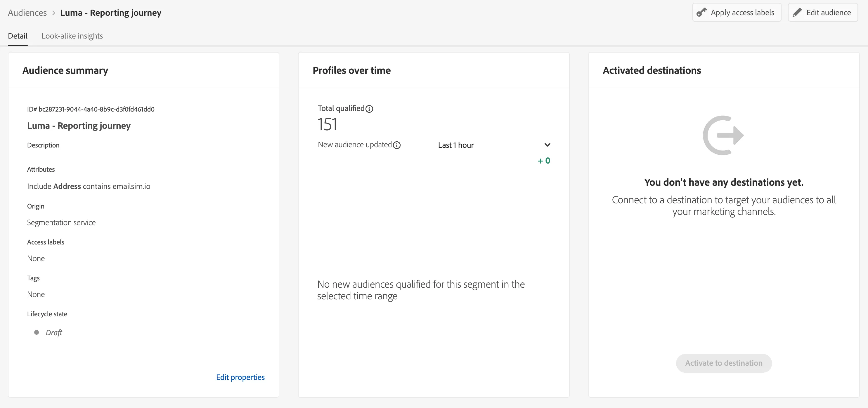Viewport: 868px width, 408px height.
Task: Click the Total qualified value 151
Action: (327, 124)
